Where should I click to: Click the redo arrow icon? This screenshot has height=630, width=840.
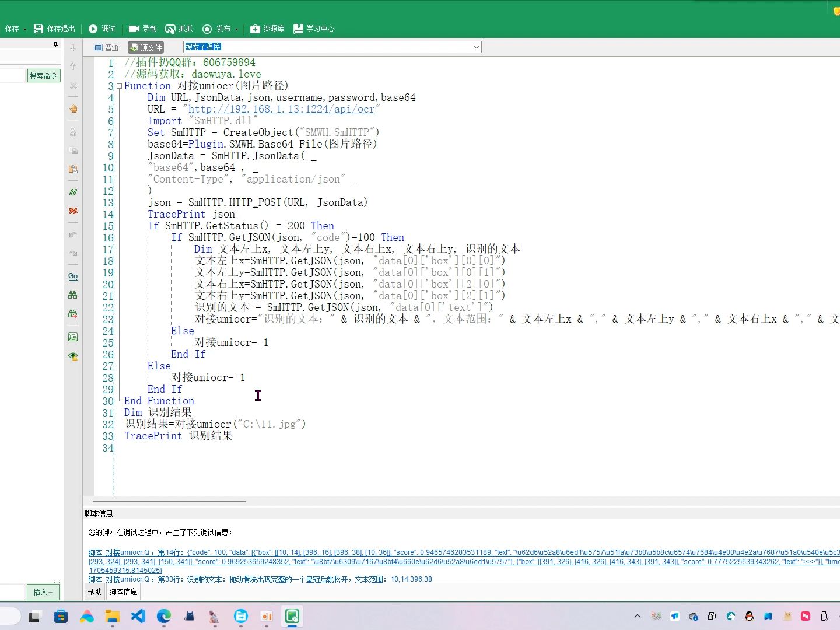pos(73,253)
